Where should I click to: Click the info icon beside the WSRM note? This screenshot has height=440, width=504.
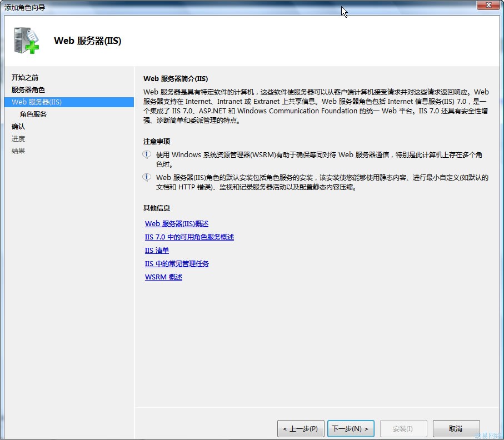[x=147, y=154]
